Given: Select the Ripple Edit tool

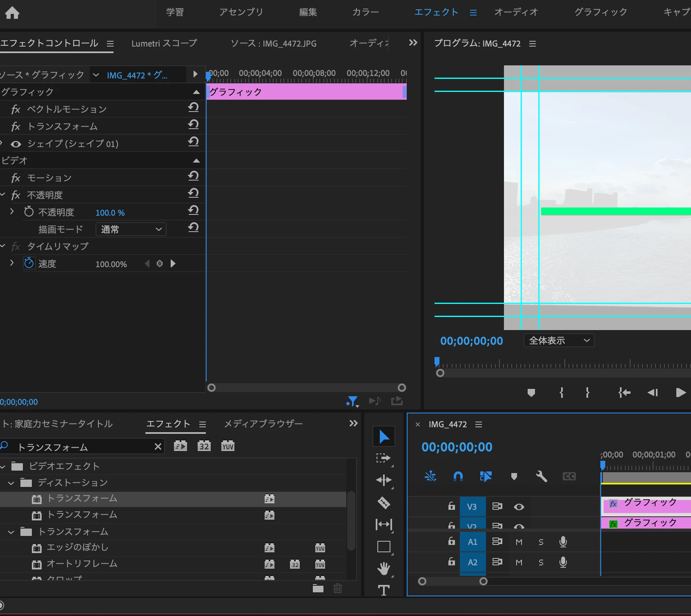Looking at the screenshot, I should point(384,480).
